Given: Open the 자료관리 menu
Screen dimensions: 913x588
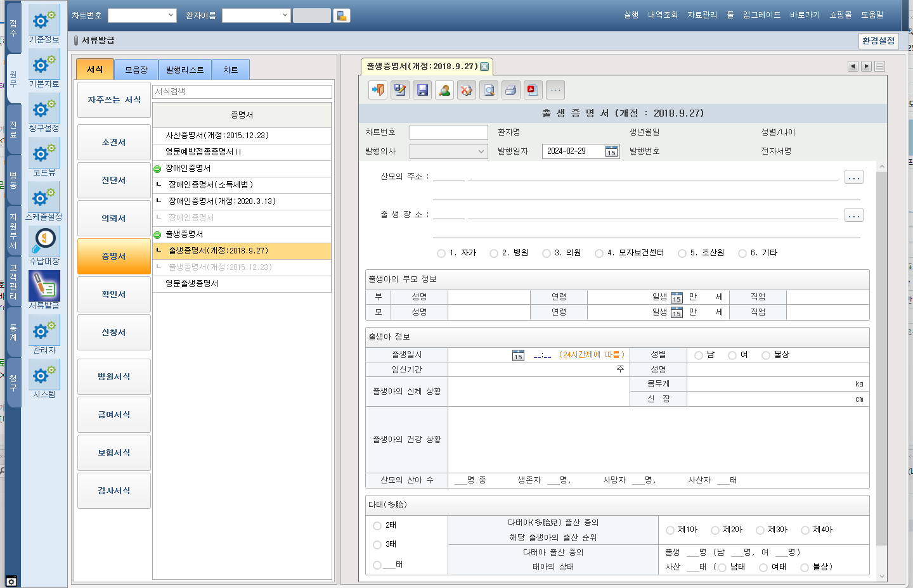Looking at the screenshot, I should click(x=702, y=15).
